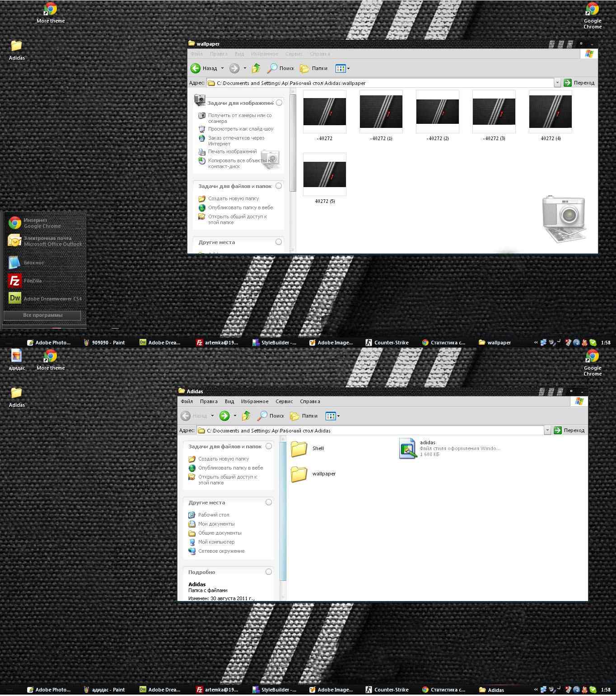The width and height of the screenshot is (616, 696).
Task: Expand address bar dropdown in Adidas window
Action: (x=547, y=430)
